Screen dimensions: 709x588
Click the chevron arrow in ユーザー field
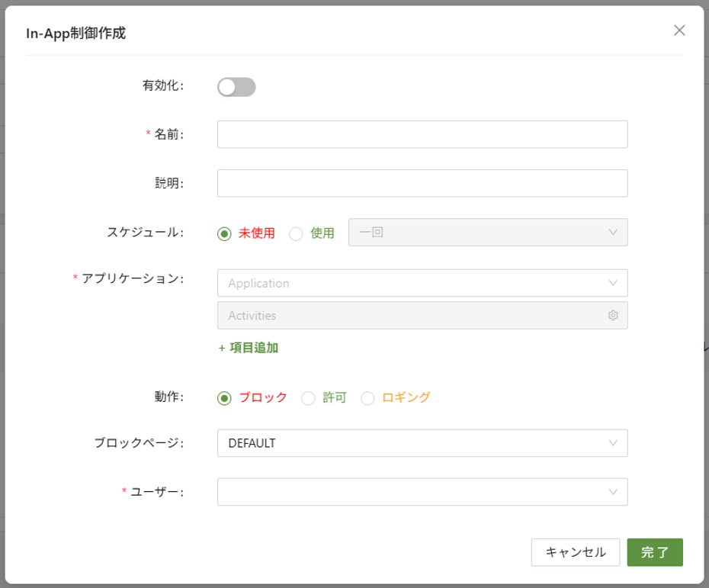[x=613, y=492]
